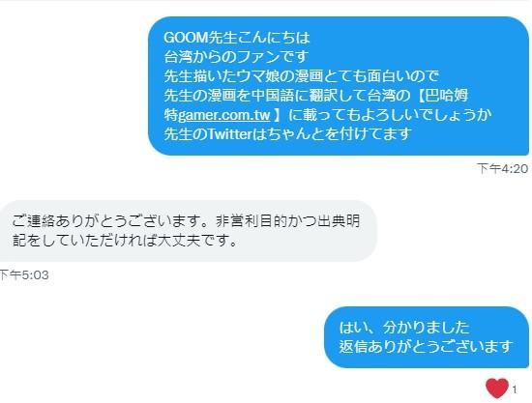Click the red heart reaction icon

[x=497, y=389]
